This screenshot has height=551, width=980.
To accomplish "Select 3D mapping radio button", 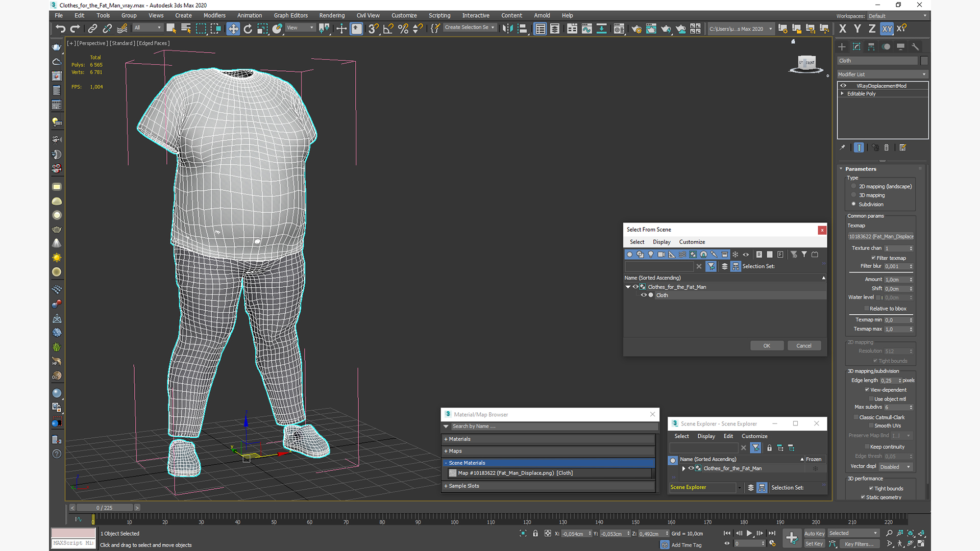I will coord(853,195).
